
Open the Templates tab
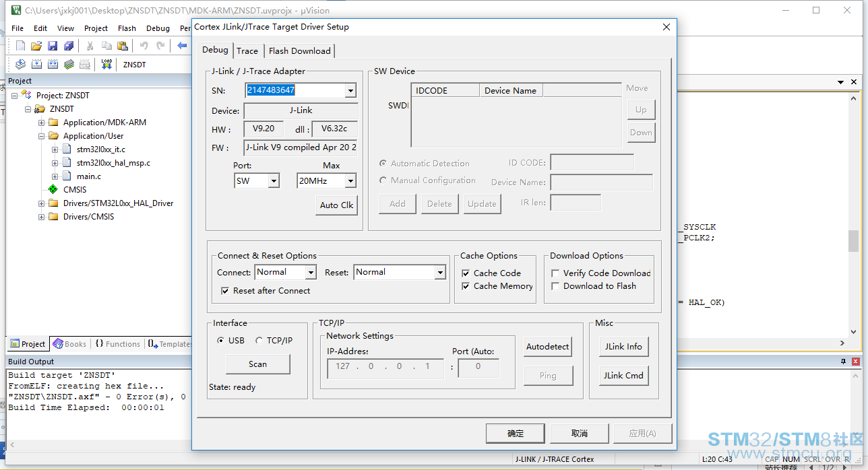(x=170, y=344)
